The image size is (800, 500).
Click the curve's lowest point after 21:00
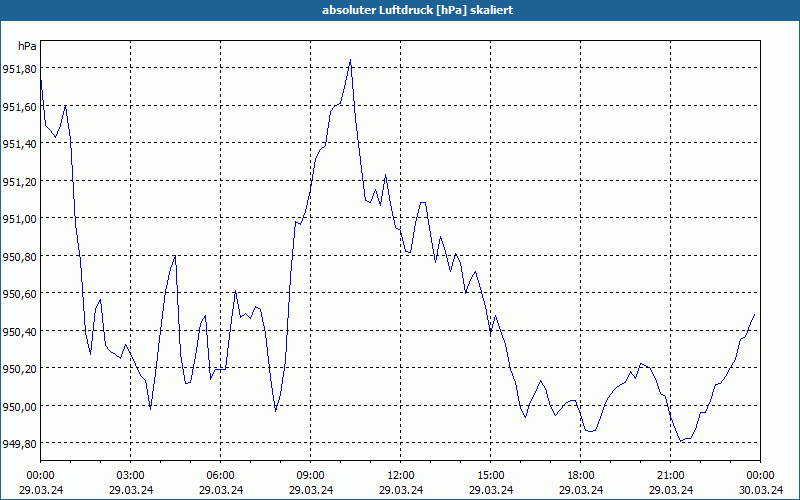click(680, 441)
